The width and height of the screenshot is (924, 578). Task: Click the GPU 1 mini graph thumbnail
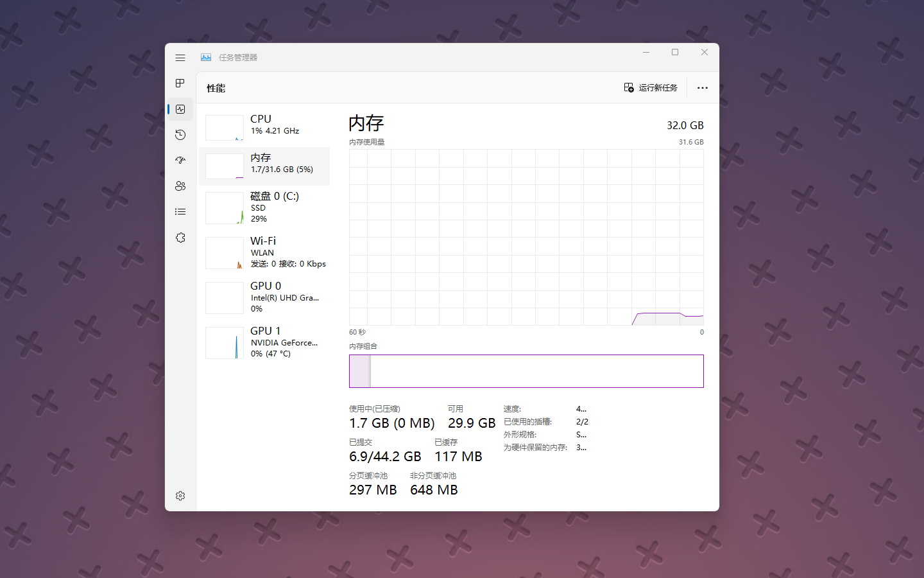click(x=225, y=343)
